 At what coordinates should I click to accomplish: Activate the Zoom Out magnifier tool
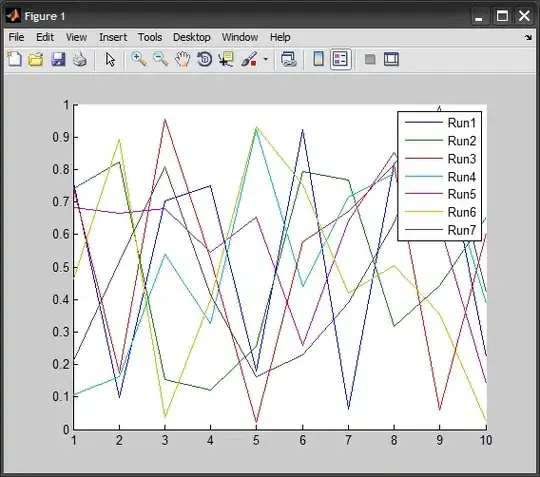(x=160, y=59)
